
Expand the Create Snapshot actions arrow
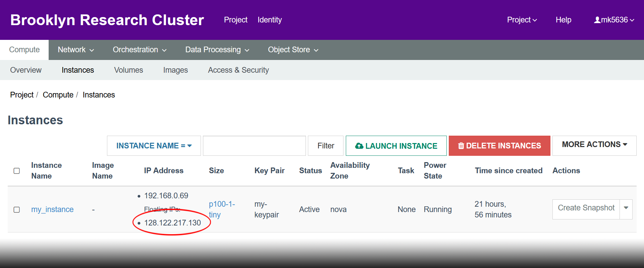[626, 209]
